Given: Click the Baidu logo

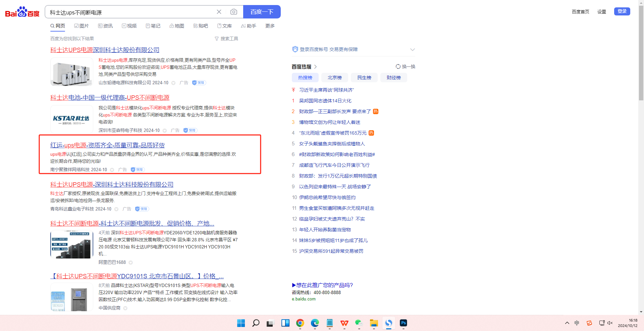Looking at the screenshot, I should coord(22,12).
